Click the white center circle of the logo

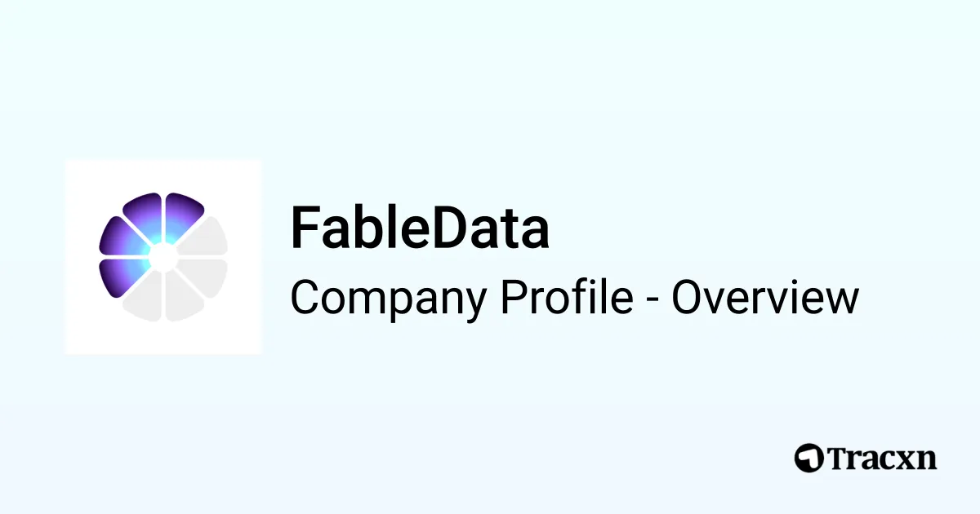coord(163,257)
